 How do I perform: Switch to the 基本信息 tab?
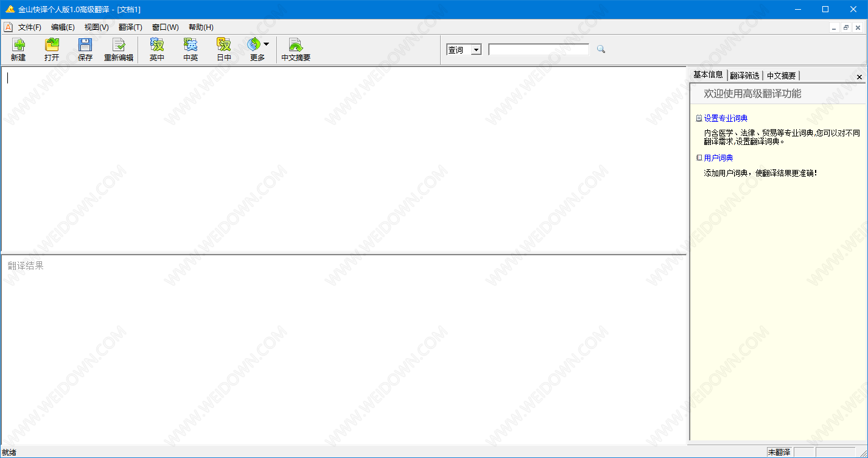tap(708, 75)
